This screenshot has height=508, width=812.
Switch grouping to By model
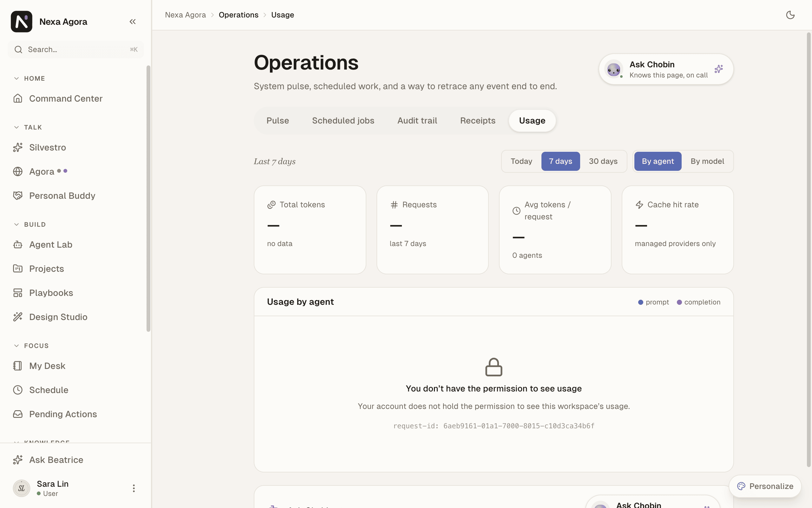tap(707, 161)
